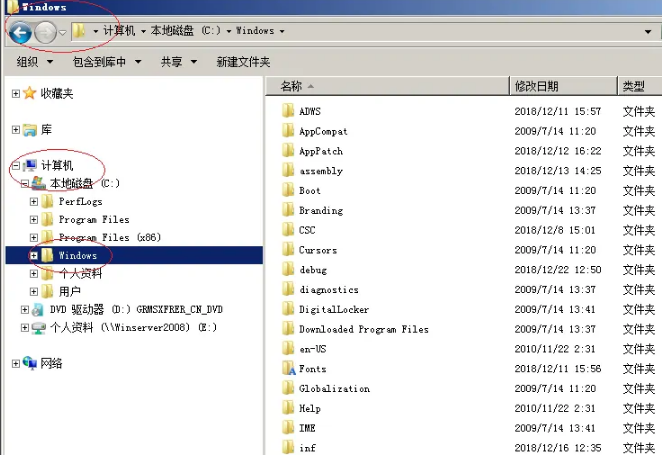This screenshot has height=455, width=662.
Task: Open dropdown arrow after 计算机 in address bar
Action: point(143,31)
